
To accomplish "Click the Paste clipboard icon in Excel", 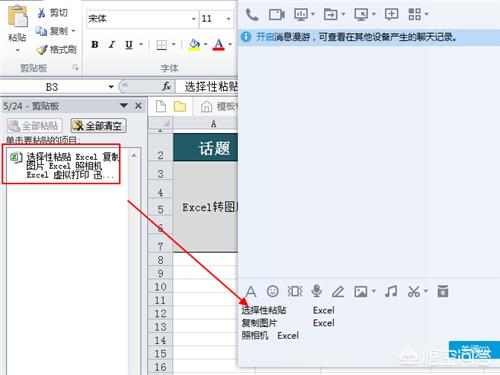I will [17, 16].
